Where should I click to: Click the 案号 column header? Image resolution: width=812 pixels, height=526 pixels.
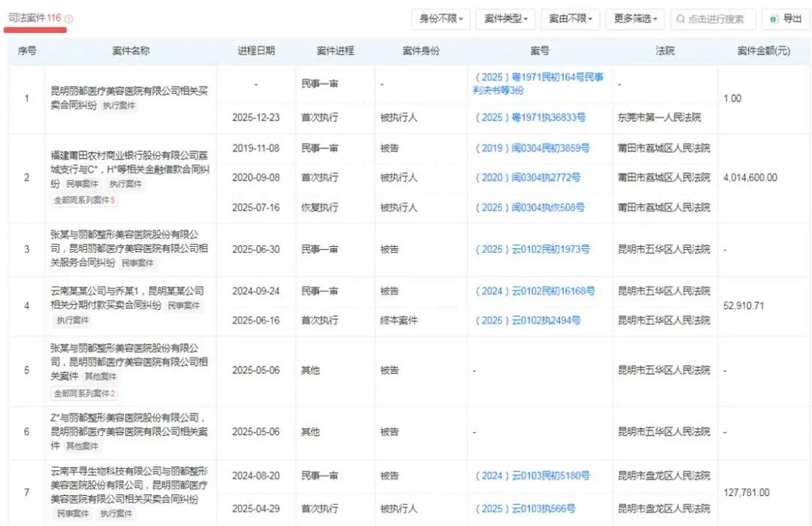pos(540,50)
